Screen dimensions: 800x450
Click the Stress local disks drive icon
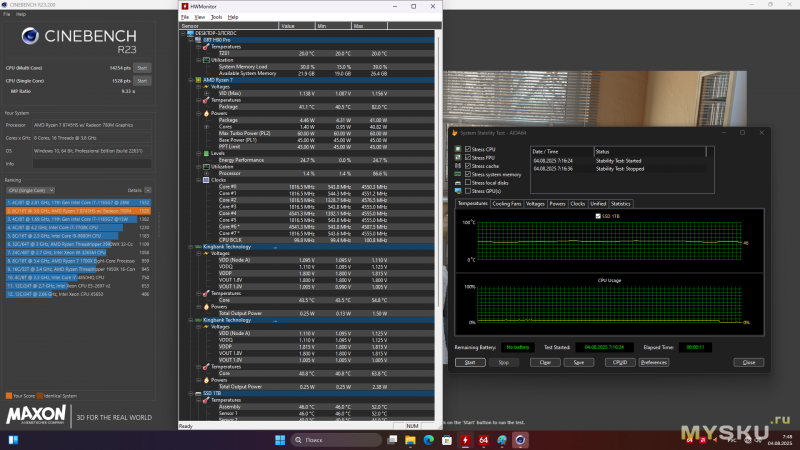coord(458,183)
